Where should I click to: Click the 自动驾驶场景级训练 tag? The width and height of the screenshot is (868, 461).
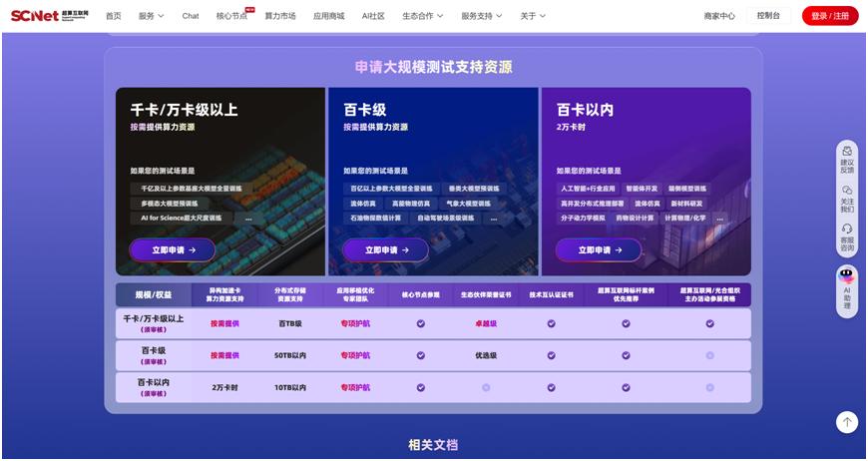coord(446,219)
